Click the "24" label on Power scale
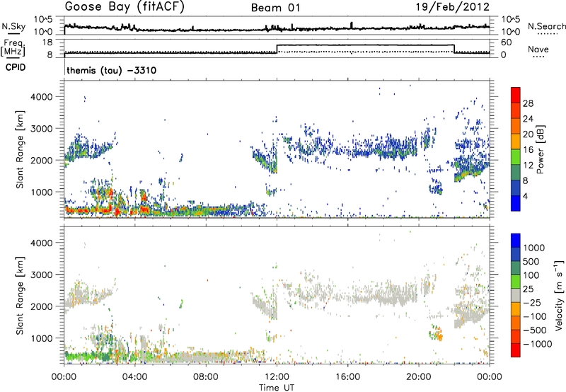The height and width of the screenshot is (392, 566). (x=528, y=119)
